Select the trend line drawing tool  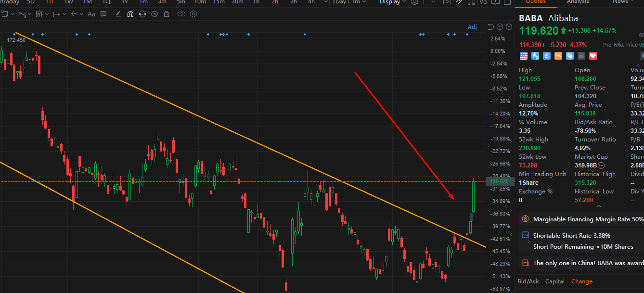coord(118,14)
